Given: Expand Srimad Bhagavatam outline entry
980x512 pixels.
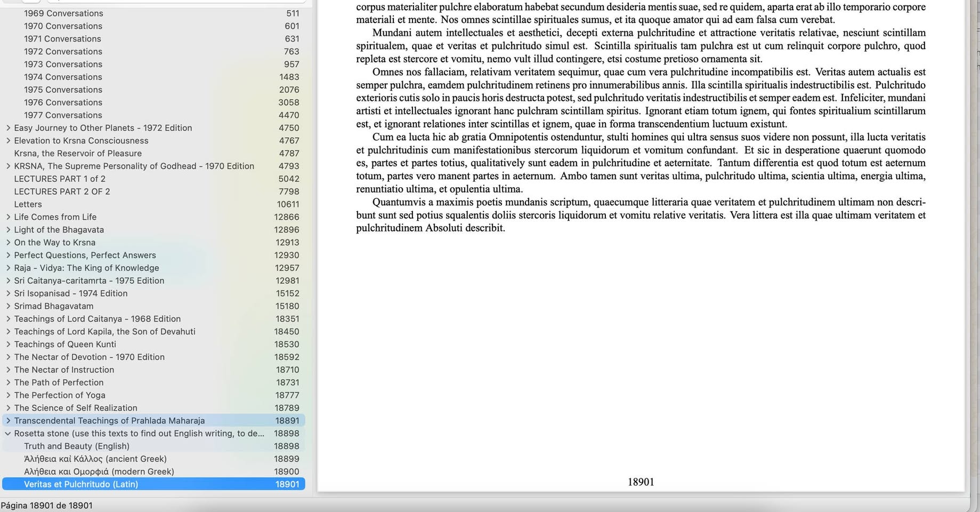Looking at the screenshot, I should pos(8,306).
